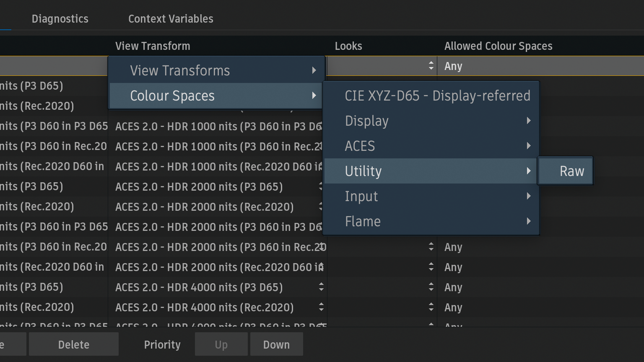Choose CIE XYZ-D65 - Display-referred
The width and height of the screenshot is (644, 362).
[431, 96]
